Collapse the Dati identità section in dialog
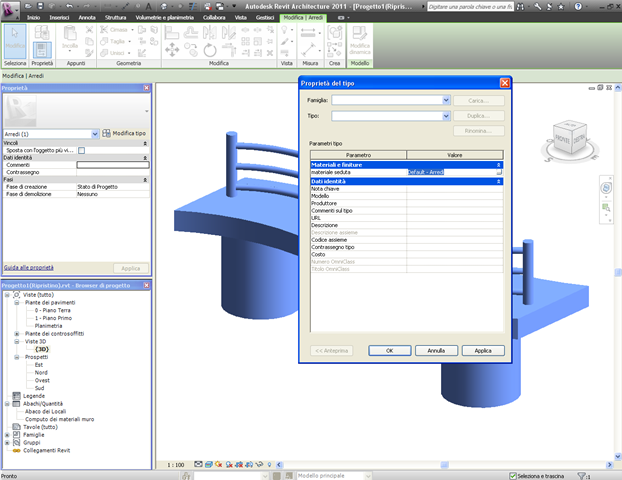Image resolution: width=622 pixels, height=480 pixels. click(499, 181)
